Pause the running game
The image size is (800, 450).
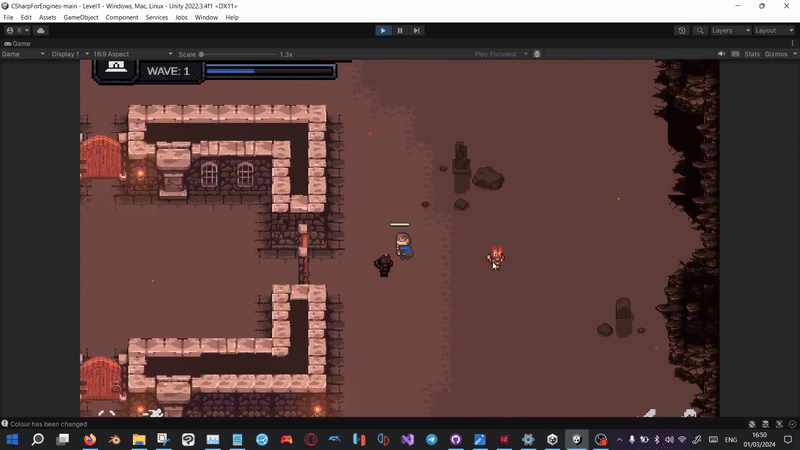coord(400,30)
